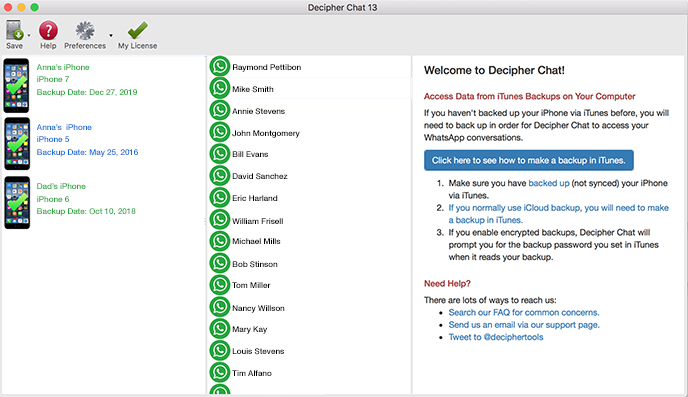Click WhatsApp icon beside Louis Stevens
Image resolution: width=688 pixels, height=397 pixels.
(220, 351)
